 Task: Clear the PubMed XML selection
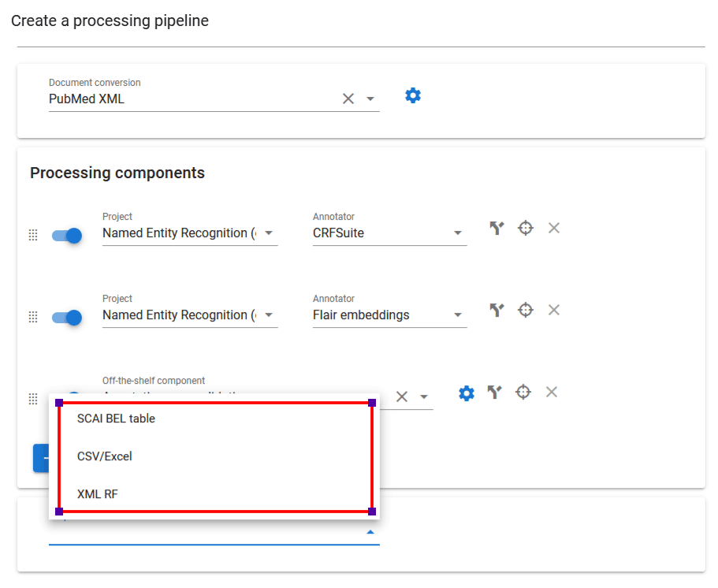point(348,99)
